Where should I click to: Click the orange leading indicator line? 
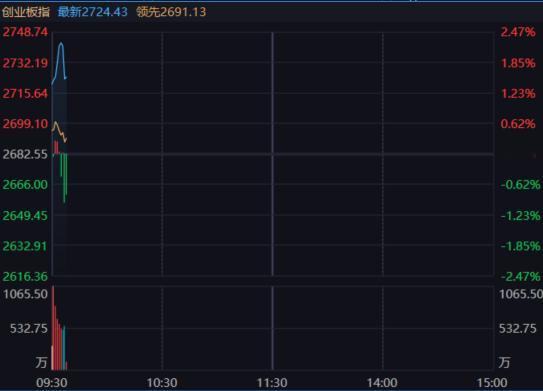[x=59, y=132]
